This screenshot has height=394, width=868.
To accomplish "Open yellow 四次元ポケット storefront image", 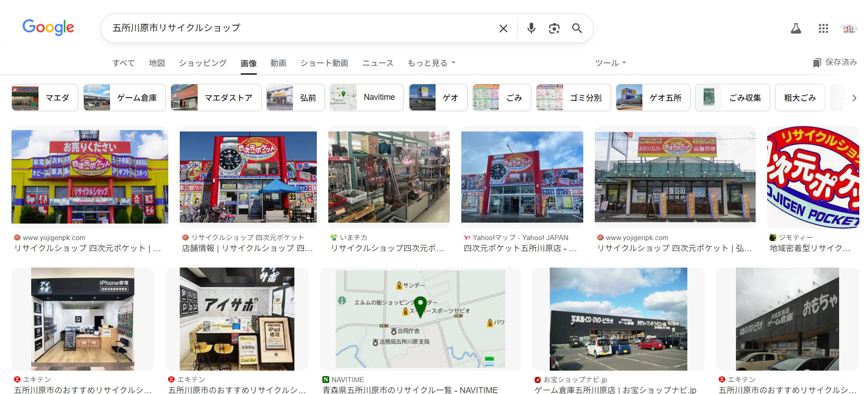I will coord(90,177).
